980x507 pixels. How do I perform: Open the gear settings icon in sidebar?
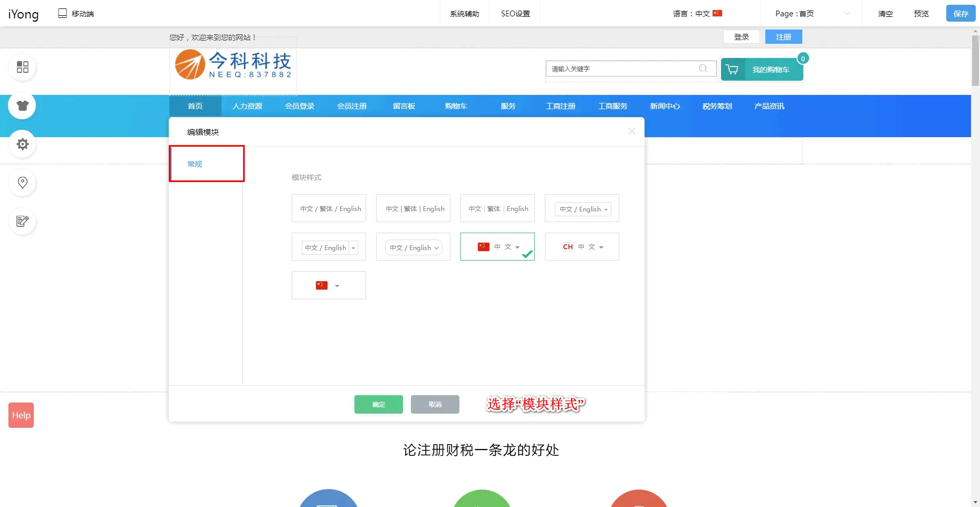[x=22, y=144]
